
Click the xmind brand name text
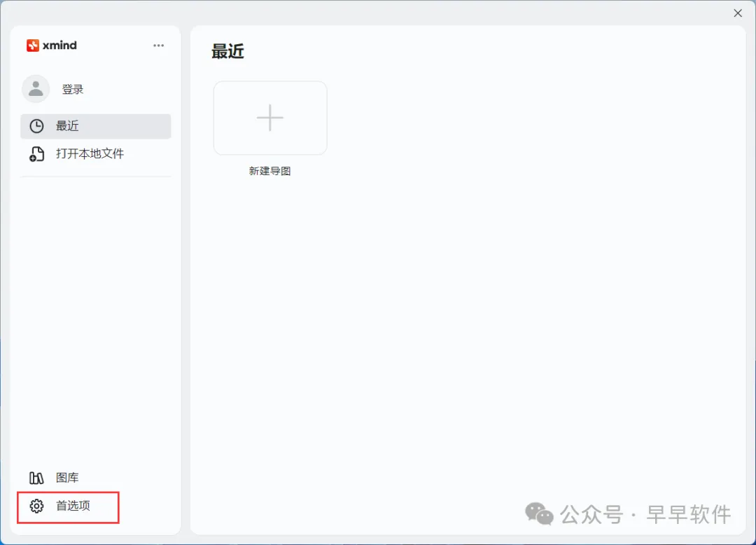point(59,46)
